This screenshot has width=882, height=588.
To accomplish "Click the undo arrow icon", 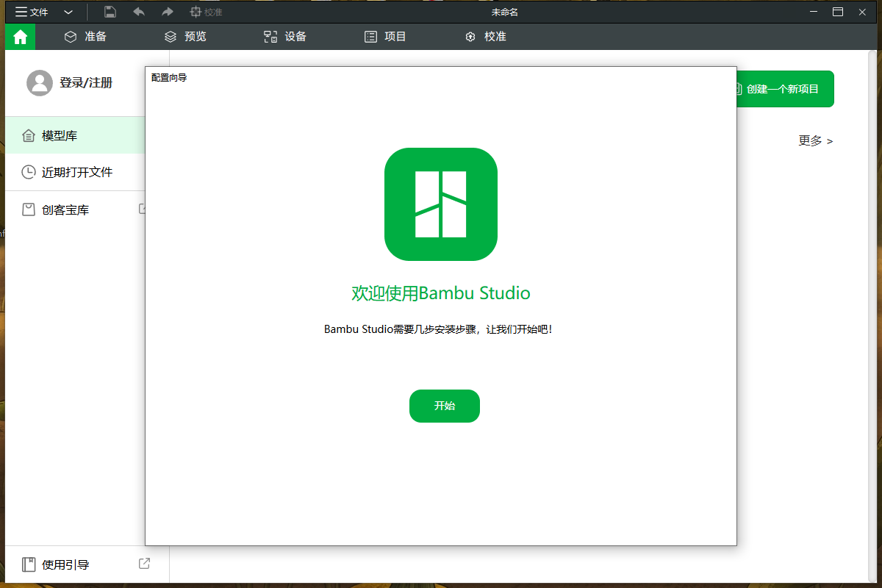I will (x=139, y=12).
